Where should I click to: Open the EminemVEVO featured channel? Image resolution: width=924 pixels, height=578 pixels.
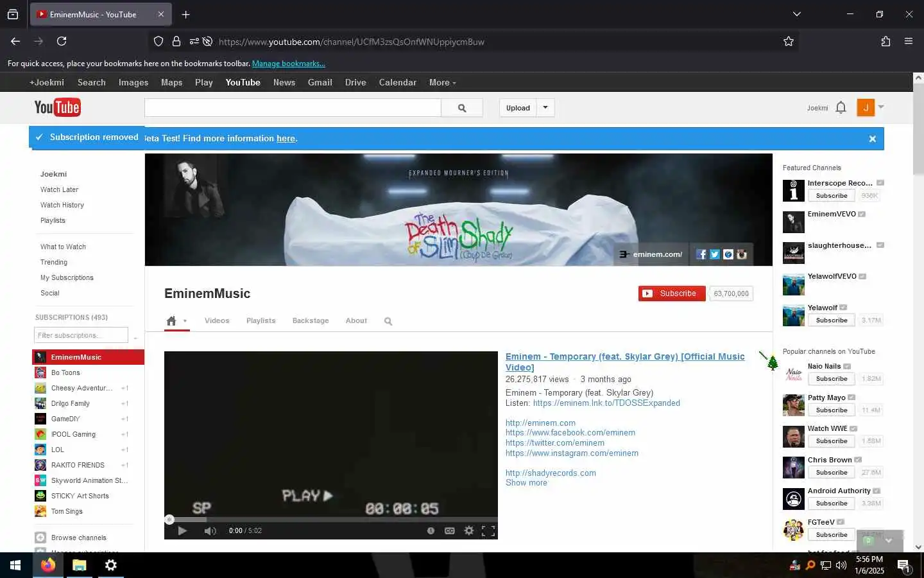(832, 214)
